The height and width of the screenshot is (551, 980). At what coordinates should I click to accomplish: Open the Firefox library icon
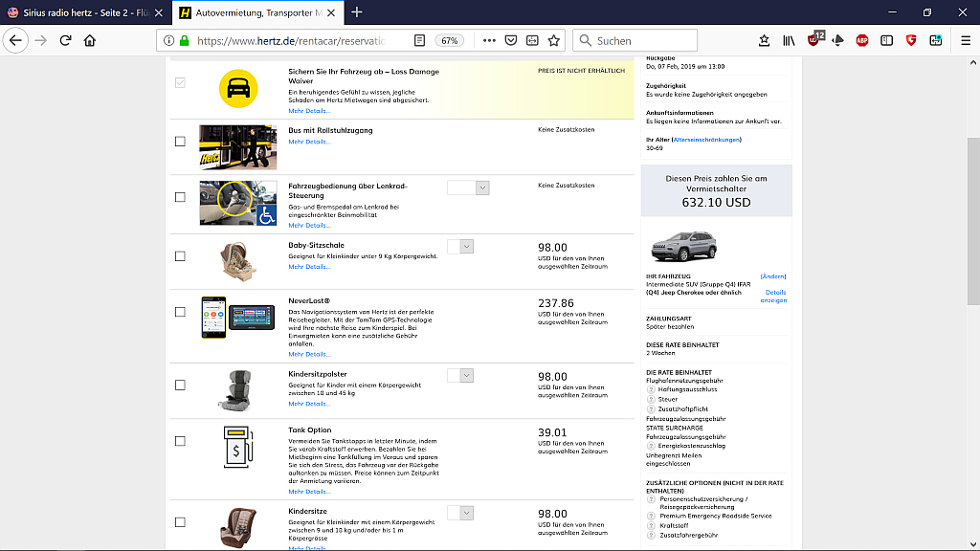pyautogui.click(x=790, y=40)
